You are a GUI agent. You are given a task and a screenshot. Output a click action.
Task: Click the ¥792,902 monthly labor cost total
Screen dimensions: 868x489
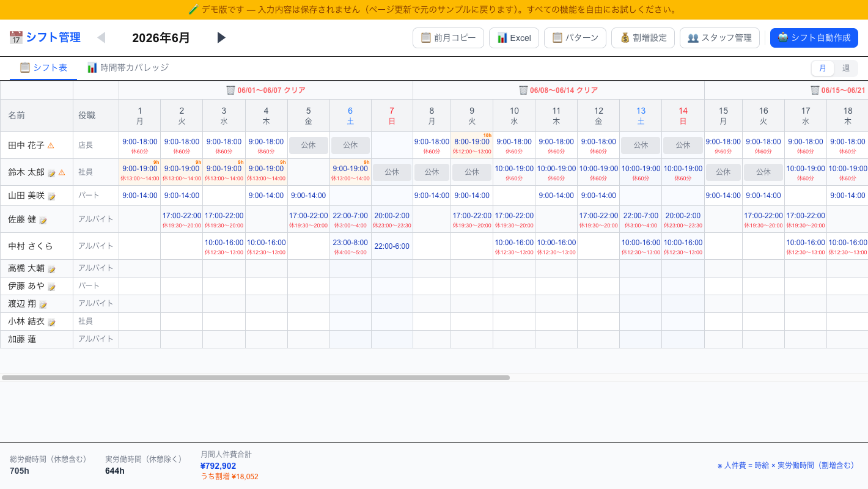(x=218, y=466)
